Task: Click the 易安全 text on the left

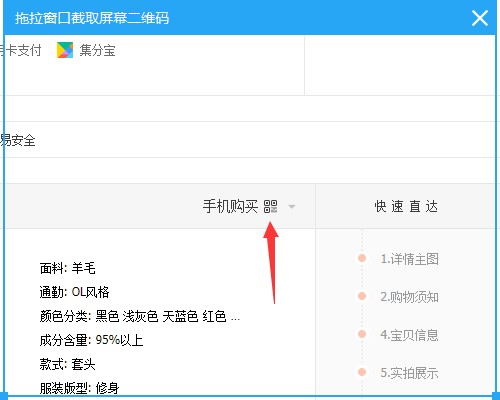Action: [x=18, y=140]
